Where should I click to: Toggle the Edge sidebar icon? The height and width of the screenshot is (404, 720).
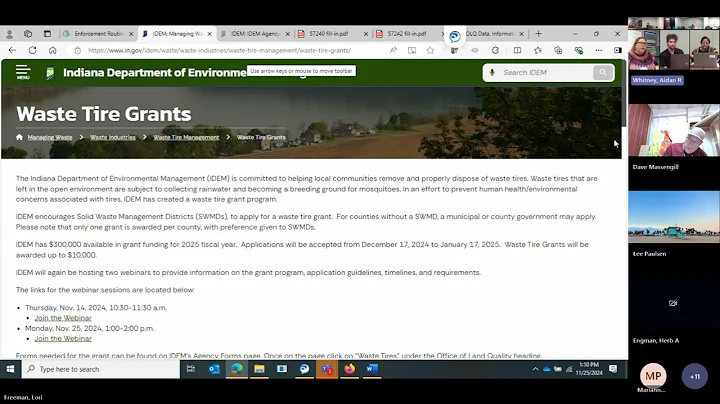coord(618,50)
